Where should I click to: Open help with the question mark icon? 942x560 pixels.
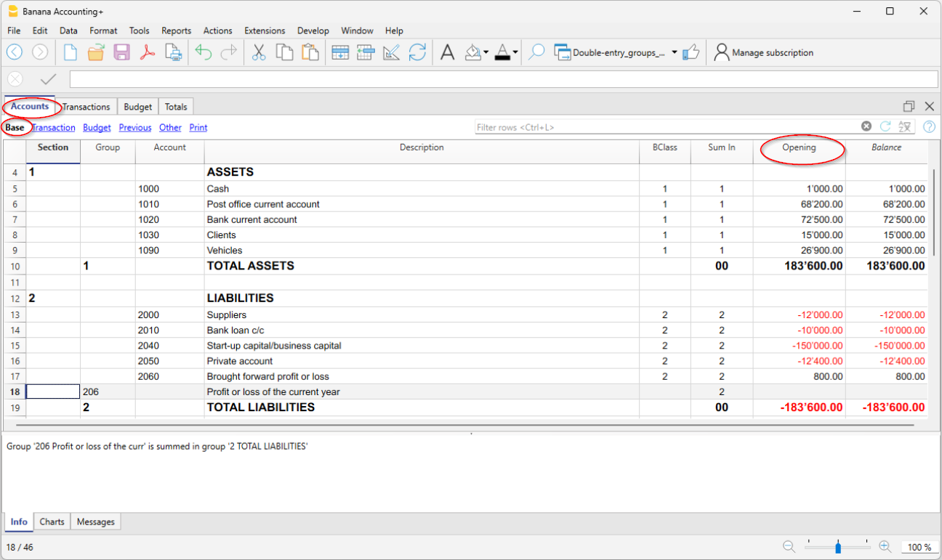tap(929, 126)
